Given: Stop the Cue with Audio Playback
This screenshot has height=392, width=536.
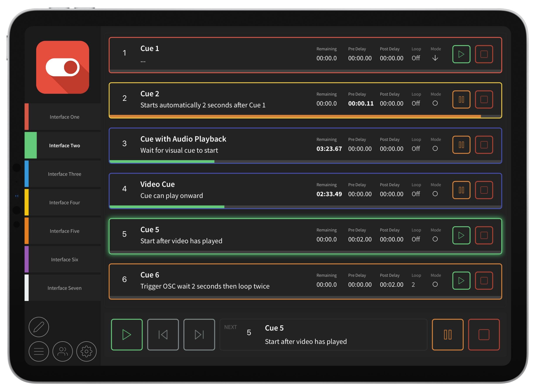Looking at the screenshot, I should tap(484, 145).
